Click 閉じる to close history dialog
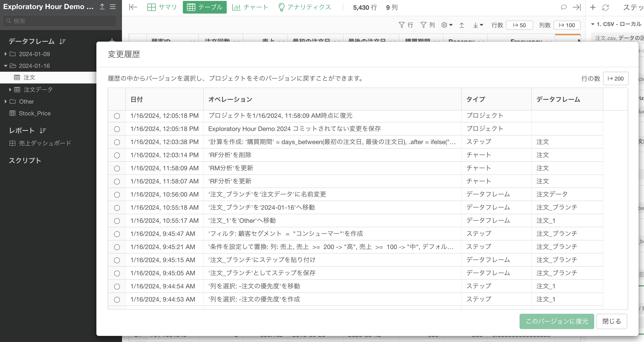Screen dimensions: 644x342 click(x=611, y=321)
